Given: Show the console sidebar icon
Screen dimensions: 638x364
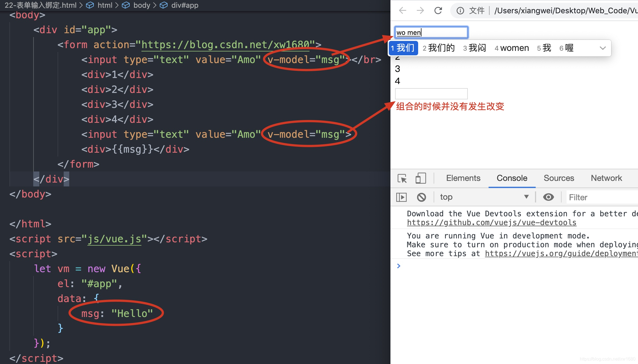Looking at the screenshot, I should click(401, 197).
